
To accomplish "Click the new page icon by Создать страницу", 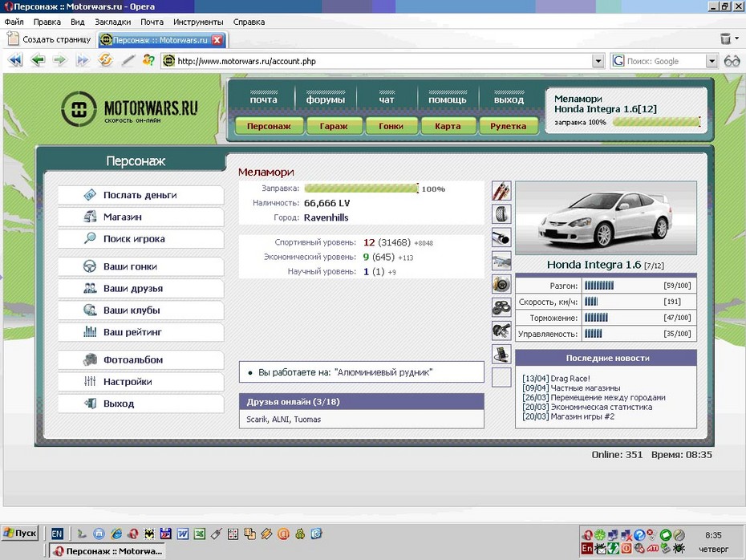I will (x=14, y=39).
